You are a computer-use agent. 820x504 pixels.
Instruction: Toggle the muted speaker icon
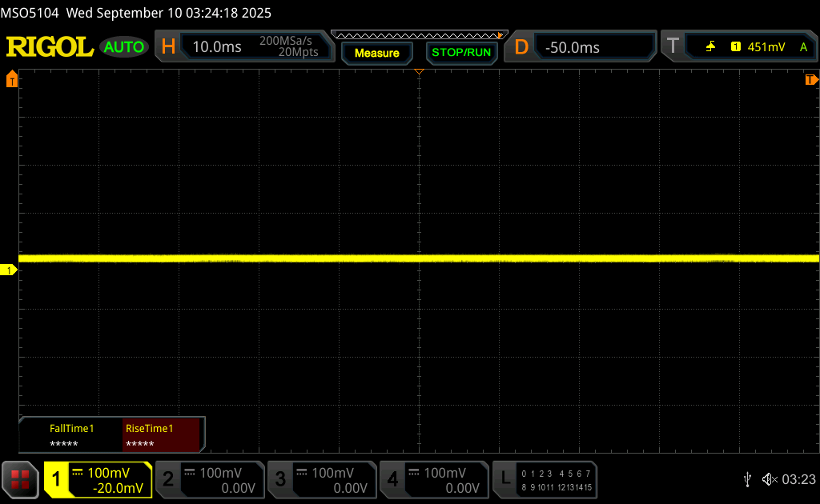pyautogui.click(x=769, y=479)
